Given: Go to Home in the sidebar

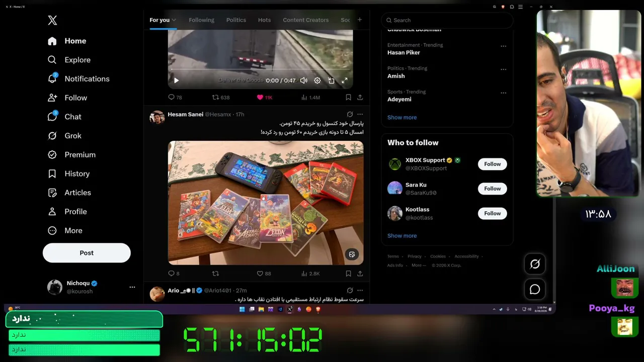Looking at the screenshot, I should tap(67, 41).
